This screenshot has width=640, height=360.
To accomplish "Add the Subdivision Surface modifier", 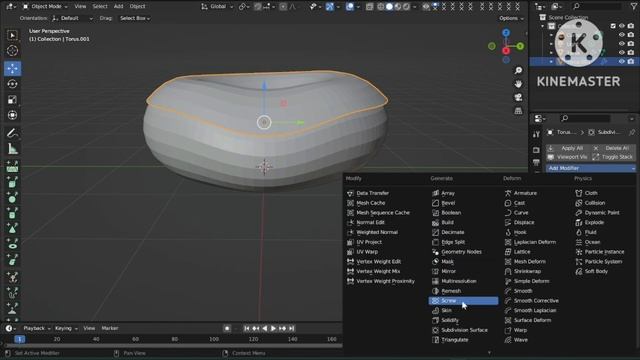I will pyautogui.click(x=463, y=330).
